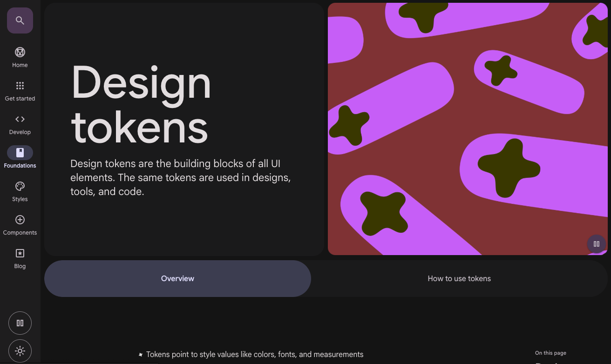The width and height of the screenshot is (611, 364).
Task: Click the purple and maroon hero illustration
Action: [x=468, y=129]
